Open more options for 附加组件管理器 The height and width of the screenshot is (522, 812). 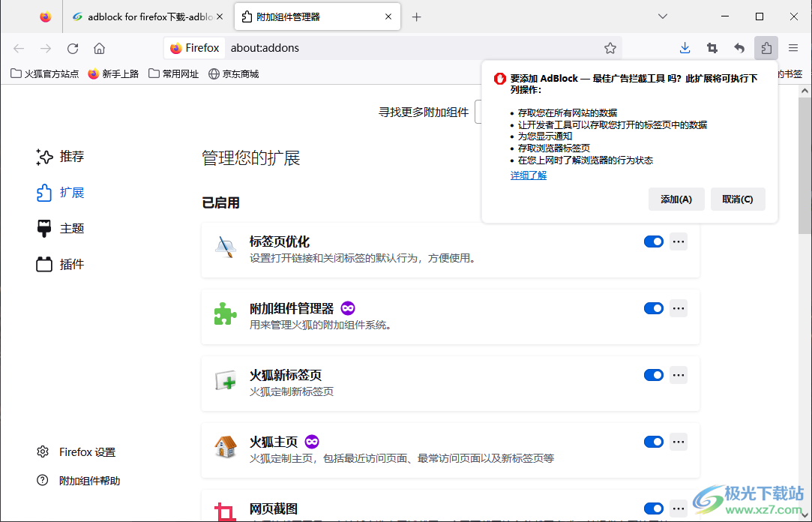679,308
